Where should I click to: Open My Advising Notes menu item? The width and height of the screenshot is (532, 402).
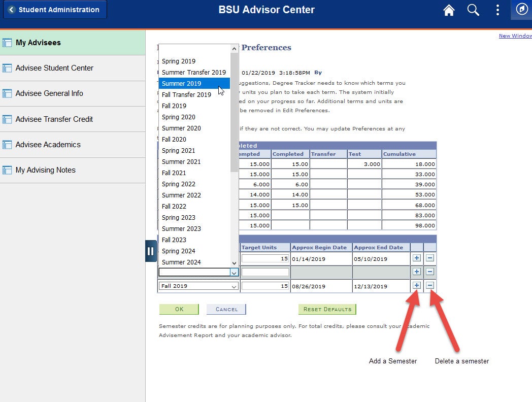tap(73, 171)
